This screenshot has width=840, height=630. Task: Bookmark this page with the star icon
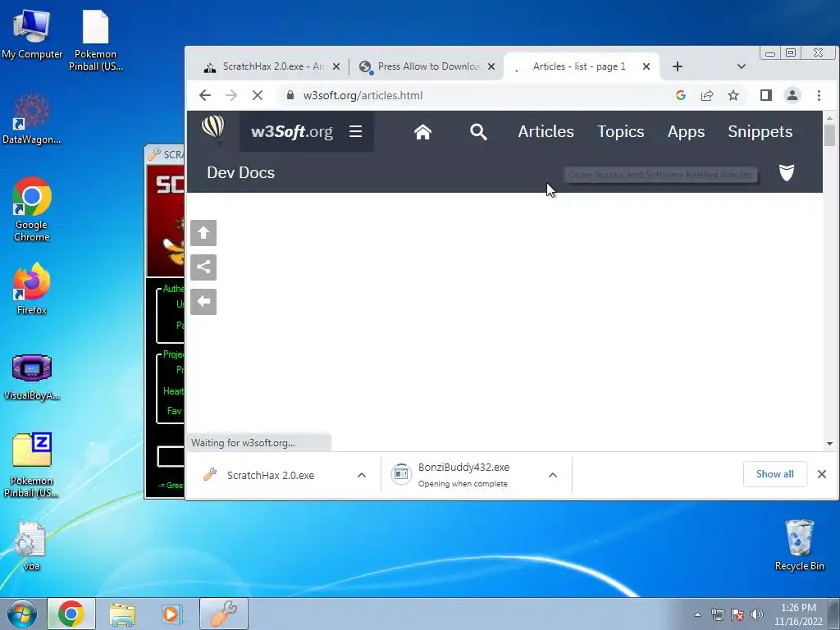coord(733,95)
